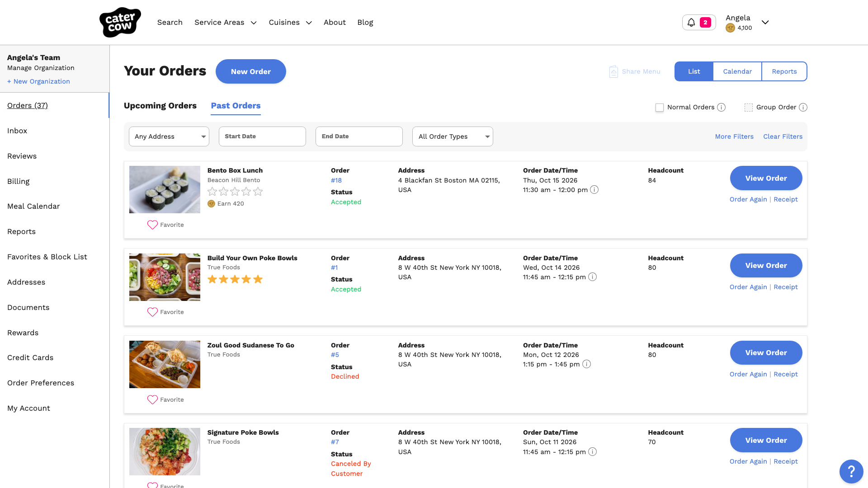Screen dimensions: 868x488
Task: Click the End Date field
Action: [359, 136]
